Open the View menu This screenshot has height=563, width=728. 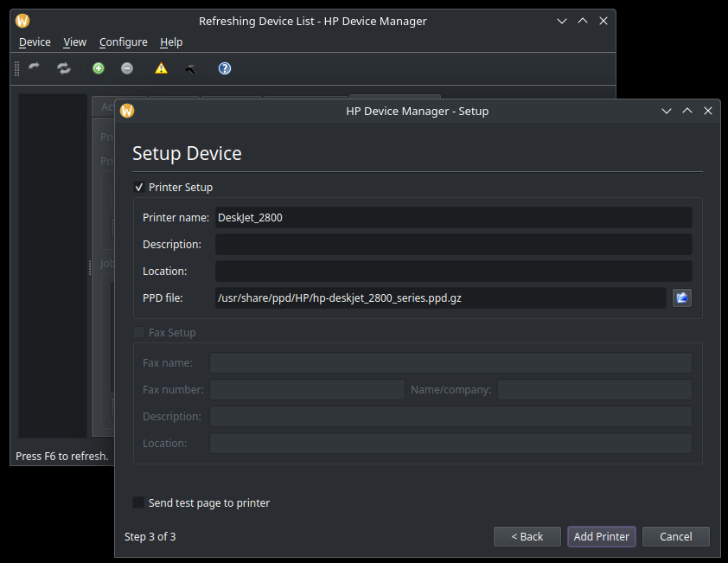tap(74, 42)
